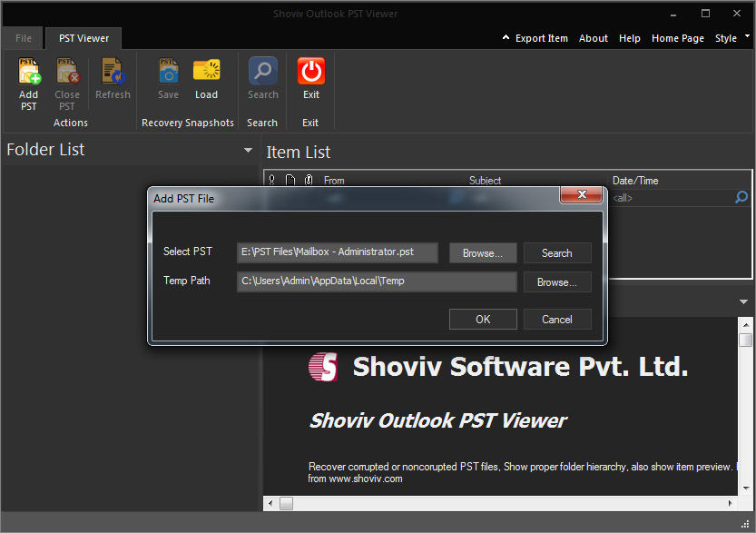Open the Search tool in the ribbon
The image size is (756, 533).
[263, 71]
